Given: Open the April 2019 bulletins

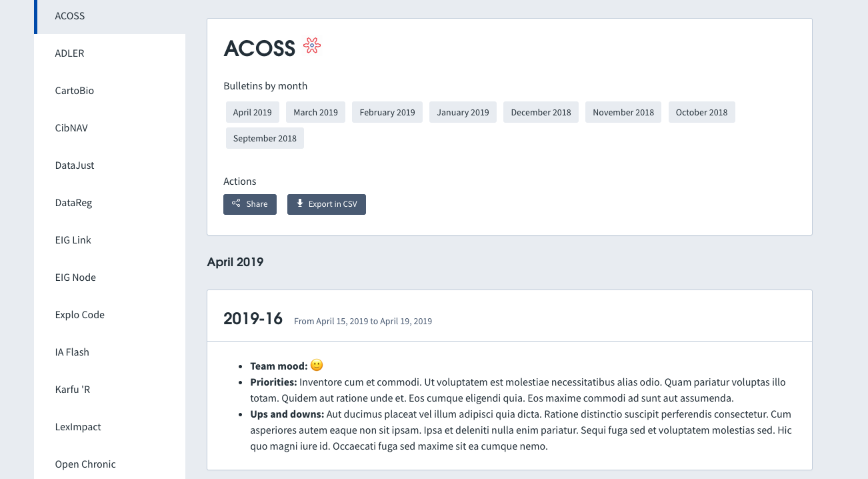Looking at the screenshot, I should pos(252,112).
